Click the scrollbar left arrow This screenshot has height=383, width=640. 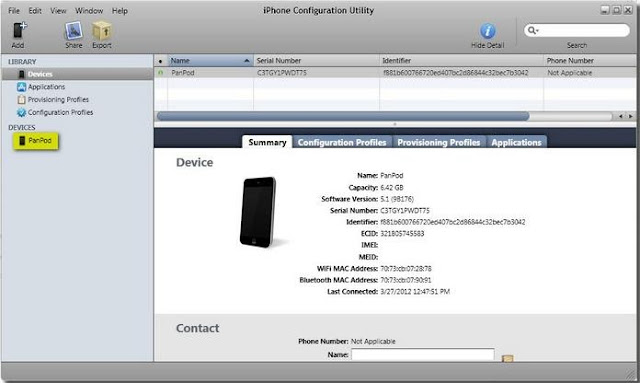coord(620,116)
